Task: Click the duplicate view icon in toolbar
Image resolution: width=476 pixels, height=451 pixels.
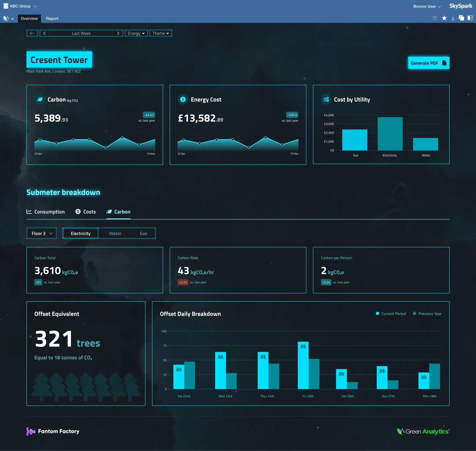Action: 461,18
